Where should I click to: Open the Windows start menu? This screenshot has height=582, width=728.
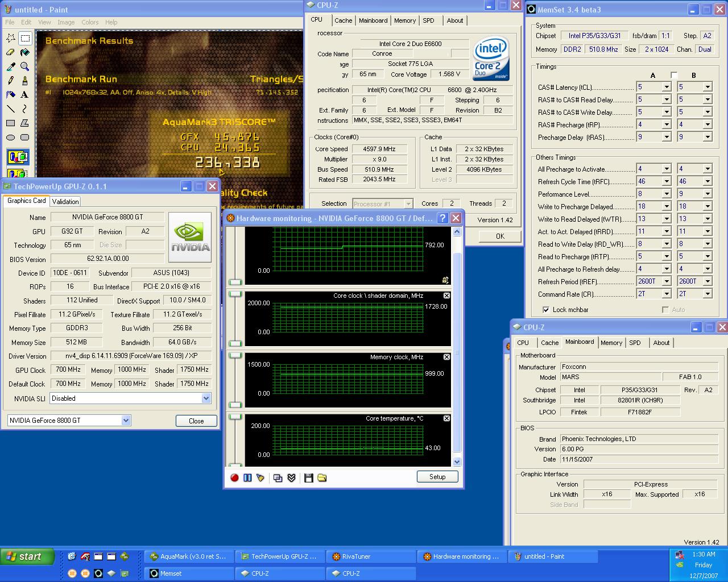click(x=27, y=556)
